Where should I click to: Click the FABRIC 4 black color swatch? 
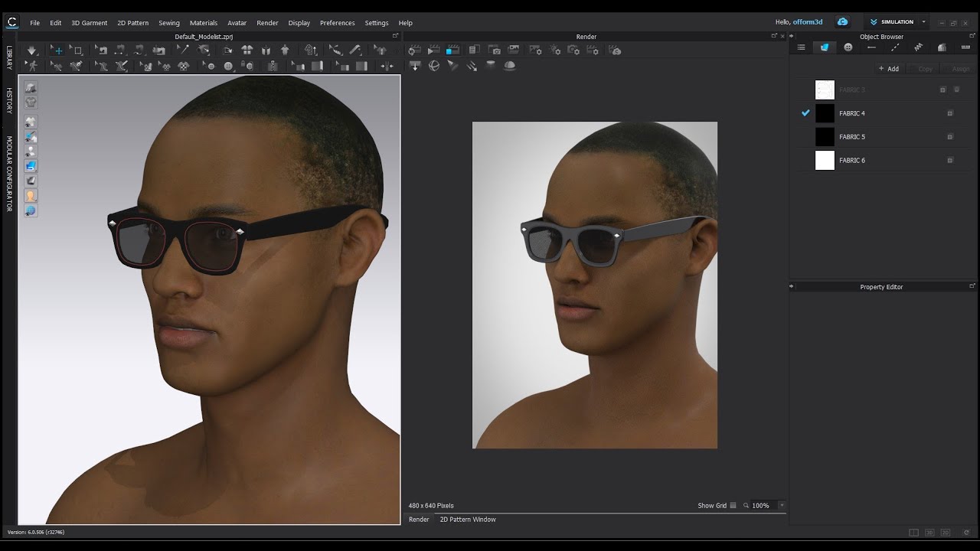pyautogui.click(x=825, y=113)
